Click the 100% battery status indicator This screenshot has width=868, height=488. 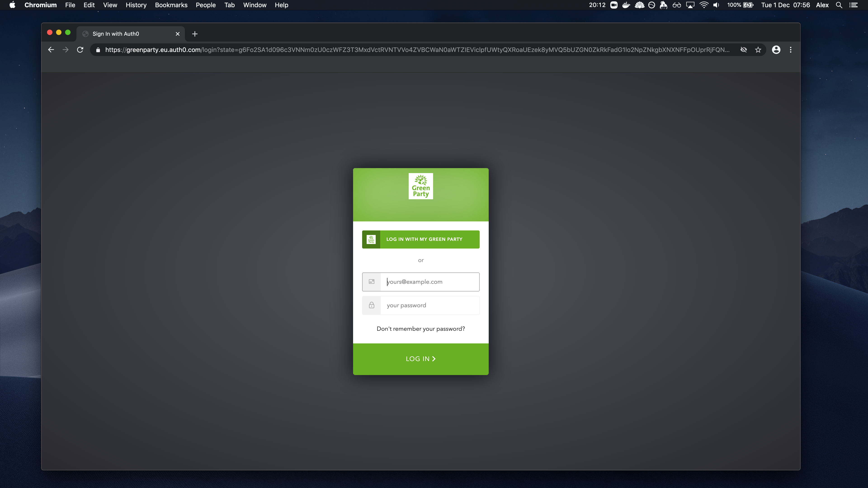[740, 5]
